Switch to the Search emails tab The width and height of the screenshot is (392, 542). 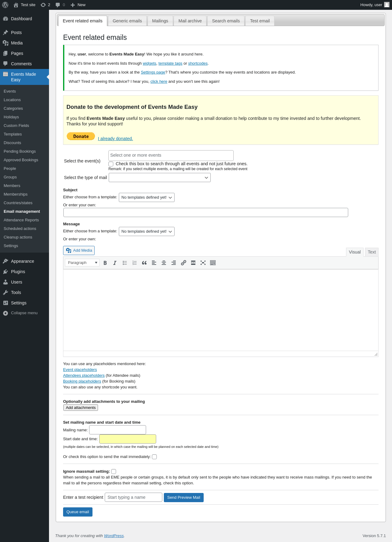(226, 21)
